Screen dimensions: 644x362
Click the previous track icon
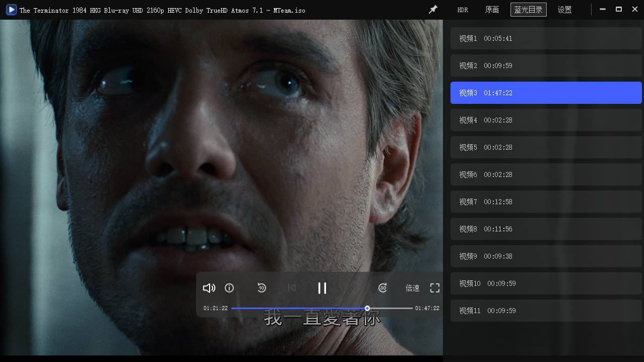(x=291, y=288)
